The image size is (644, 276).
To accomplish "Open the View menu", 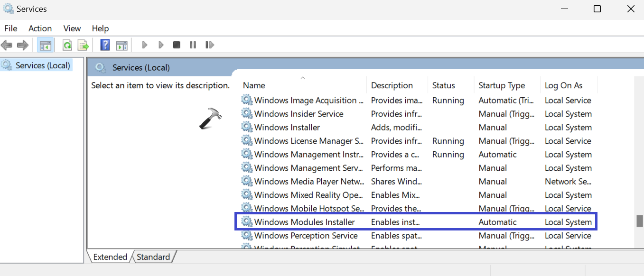I will tap(72, 28).
